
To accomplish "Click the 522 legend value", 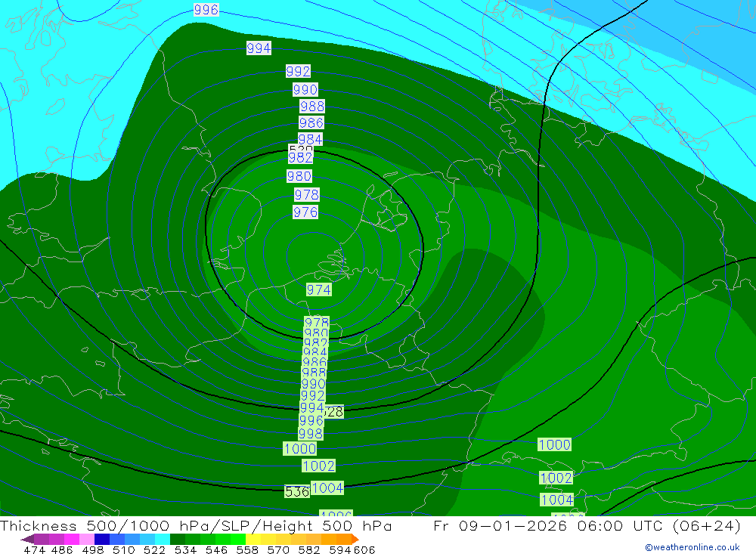I will point(154,549).
